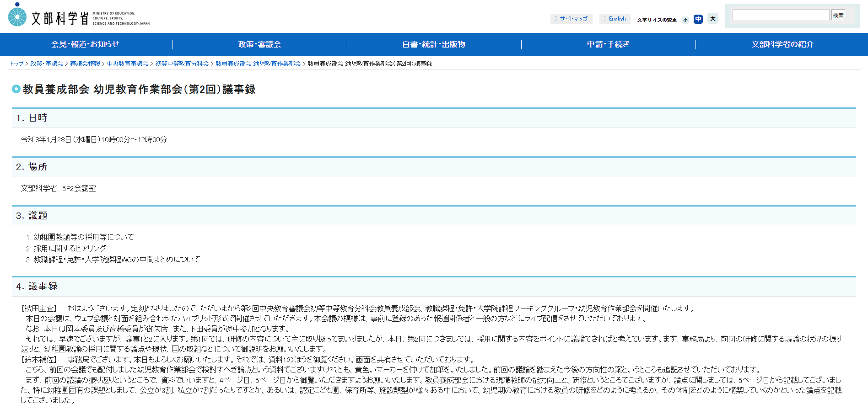The image size is (868, 404).
Task: Open the 政策・審議会 navigation menu
Action: tap(259, 44)
